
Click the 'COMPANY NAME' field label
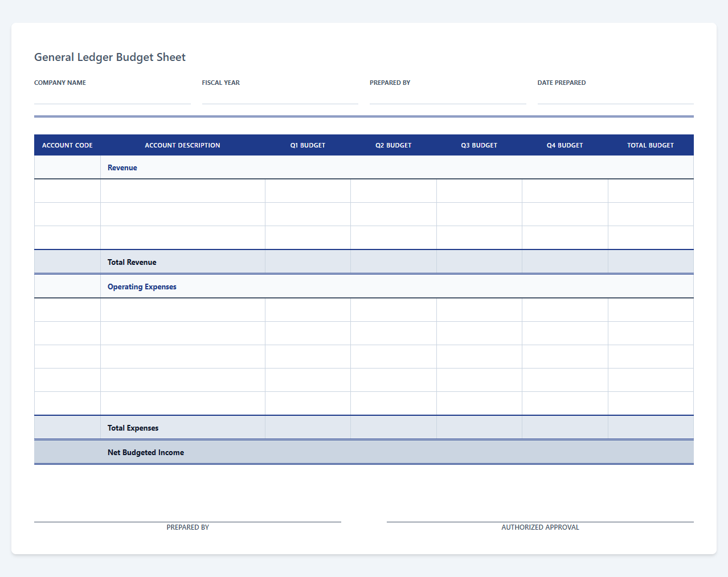[x=60, y=83]
